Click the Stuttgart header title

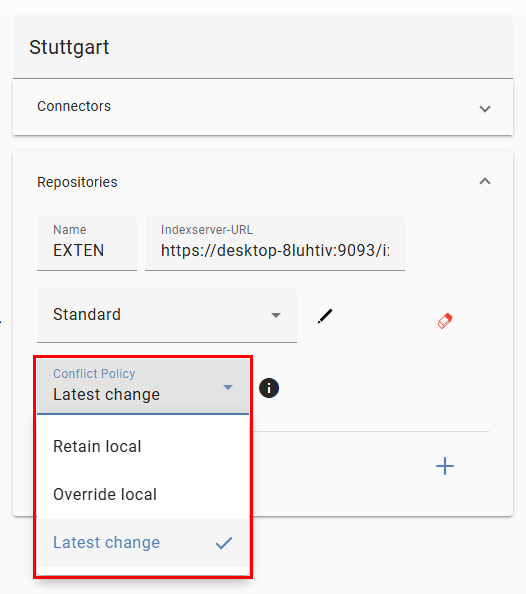pyautogui.click(x=69, y=47)
